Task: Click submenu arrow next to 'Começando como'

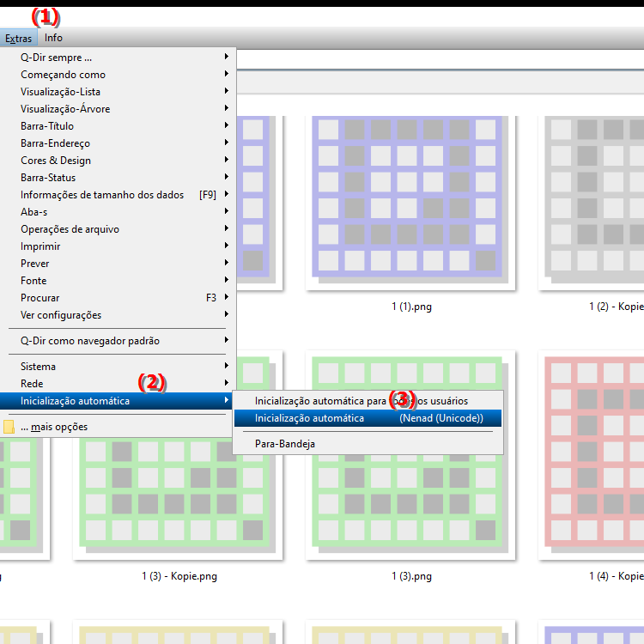Action: (227, 74)
